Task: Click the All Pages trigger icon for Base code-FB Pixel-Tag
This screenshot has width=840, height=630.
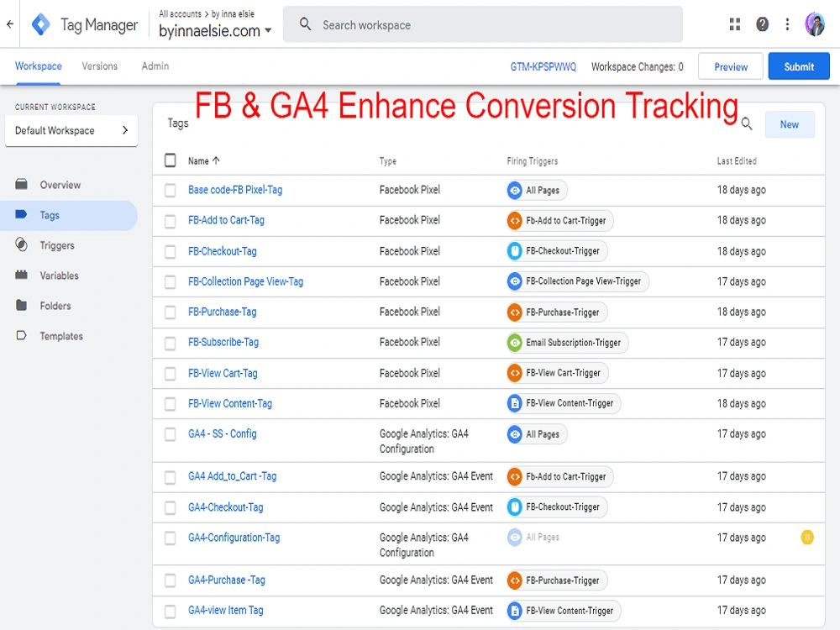Action: coord(514,190)
